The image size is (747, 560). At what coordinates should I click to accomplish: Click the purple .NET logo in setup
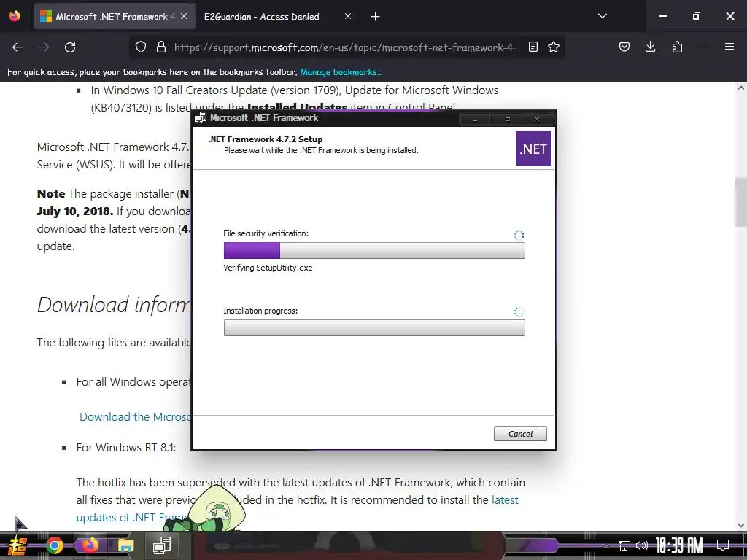coord(533,149)
